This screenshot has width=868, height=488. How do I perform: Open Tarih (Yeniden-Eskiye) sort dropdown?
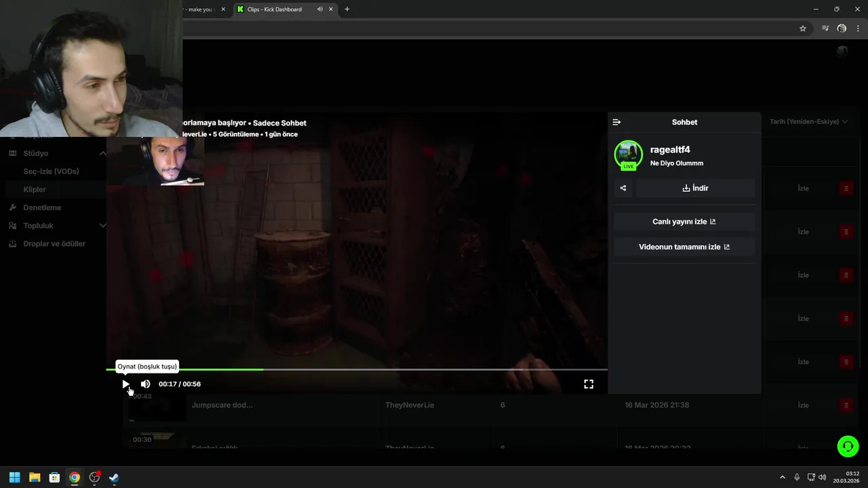click(808, 122)
